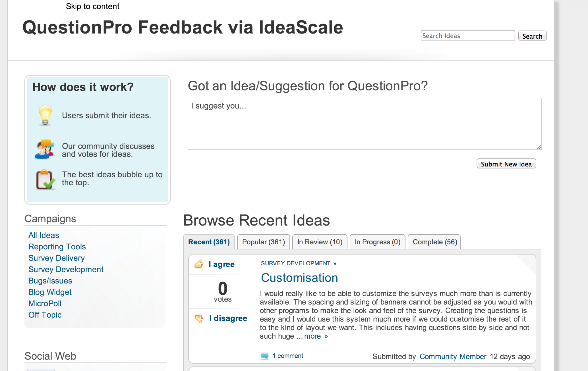Open the Popular (361) tab

[264, 242]
